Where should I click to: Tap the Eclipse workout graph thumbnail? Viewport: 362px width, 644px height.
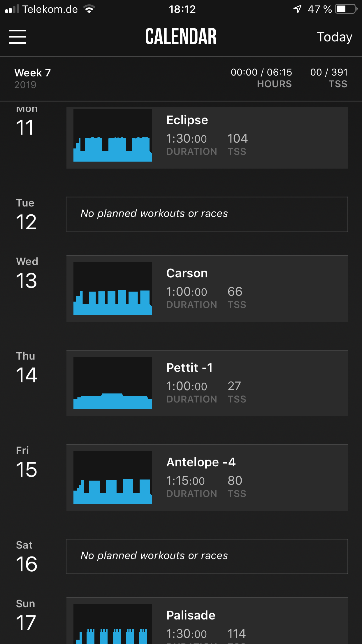point(113,135)
